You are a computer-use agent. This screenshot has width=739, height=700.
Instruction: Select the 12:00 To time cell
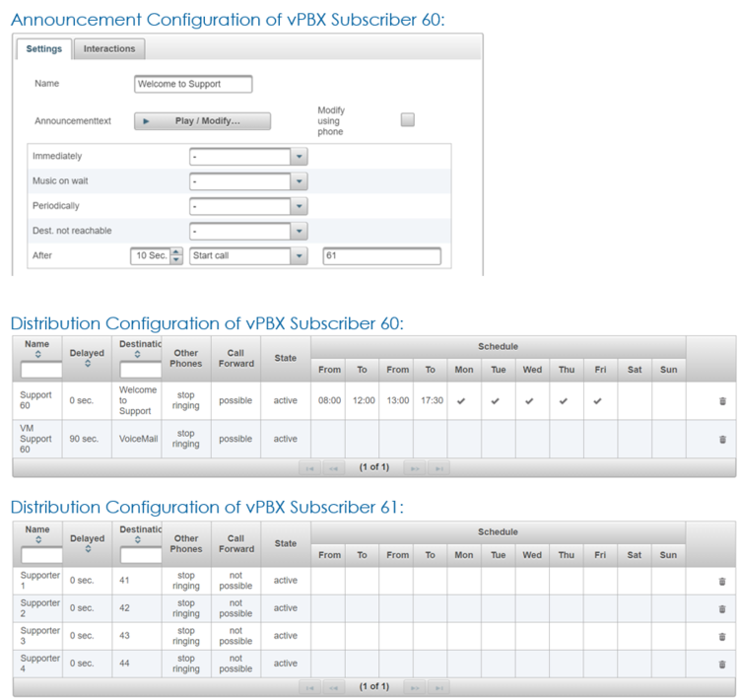point(364,400)
